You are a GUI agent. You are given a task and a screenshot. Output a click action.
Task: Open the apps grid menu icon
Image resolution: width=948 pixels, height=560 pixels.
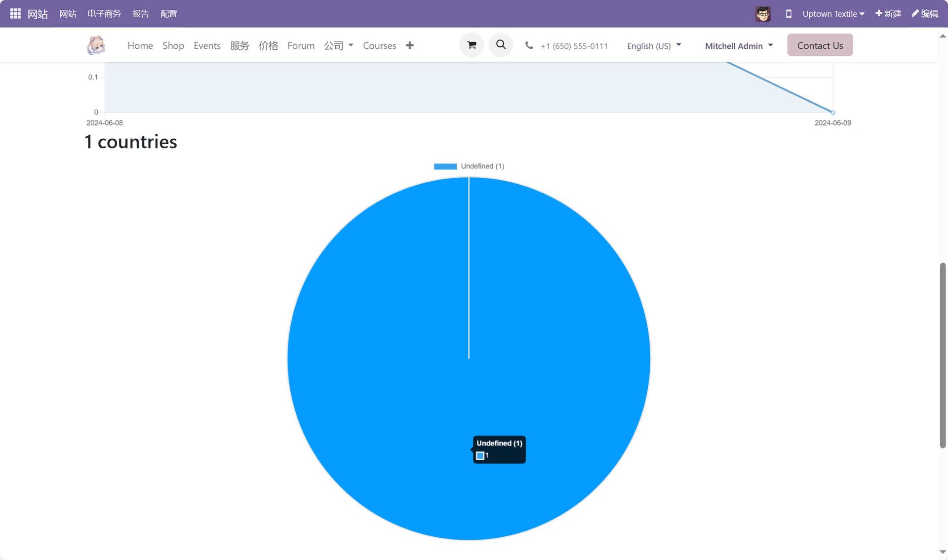click(15, 13)
